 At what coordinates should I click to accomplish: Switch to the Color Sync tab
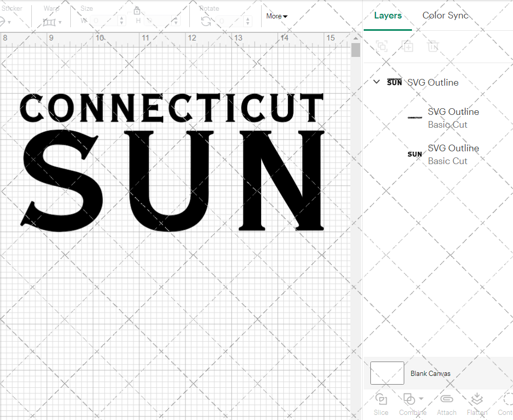(x=445, y=15)
